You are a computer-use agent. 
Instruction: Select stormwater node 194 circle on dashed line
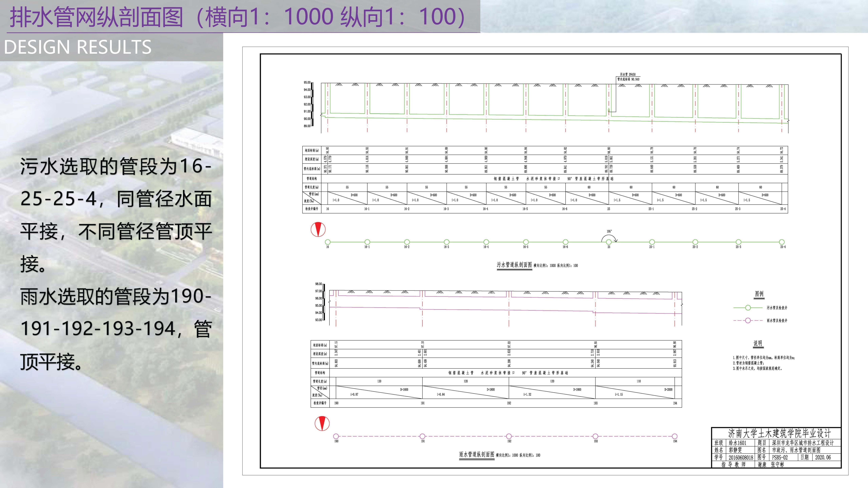tap(675, 436)
